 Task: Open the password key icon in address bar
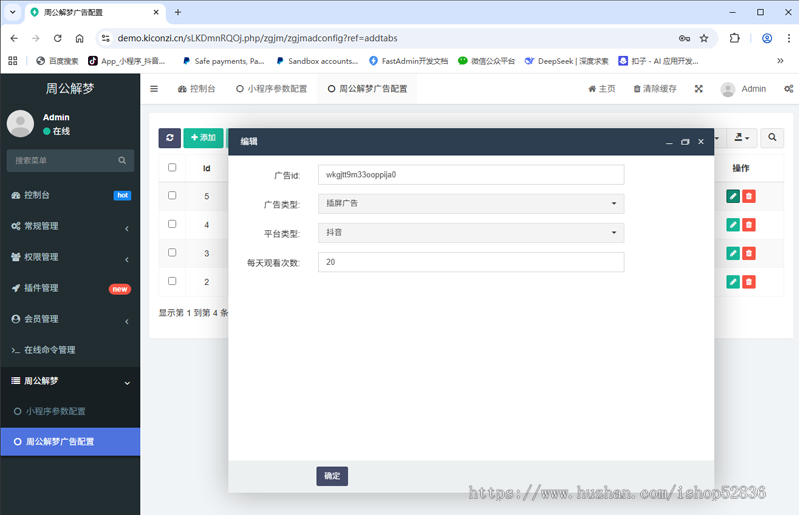(684, 38)
